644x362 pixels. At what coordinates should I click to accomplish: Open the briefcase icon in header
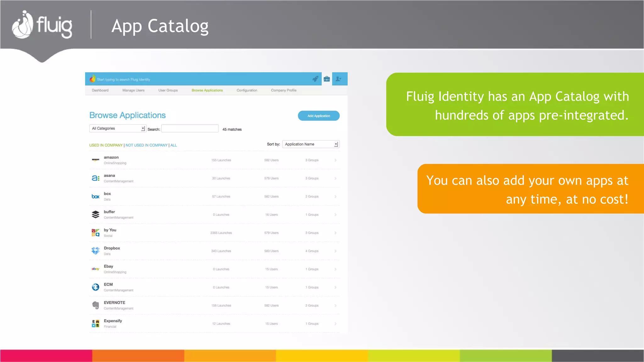(327, 79)
